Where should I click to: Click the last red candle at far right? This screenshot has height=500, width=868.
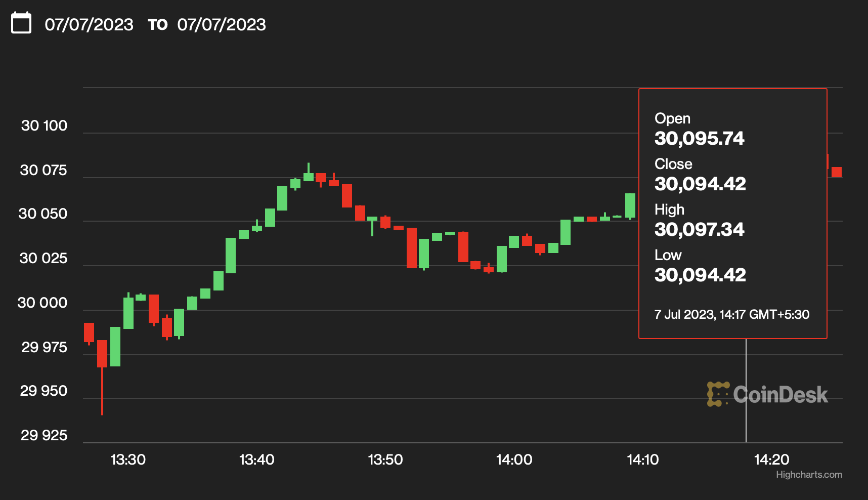click(x=837, y=172)
